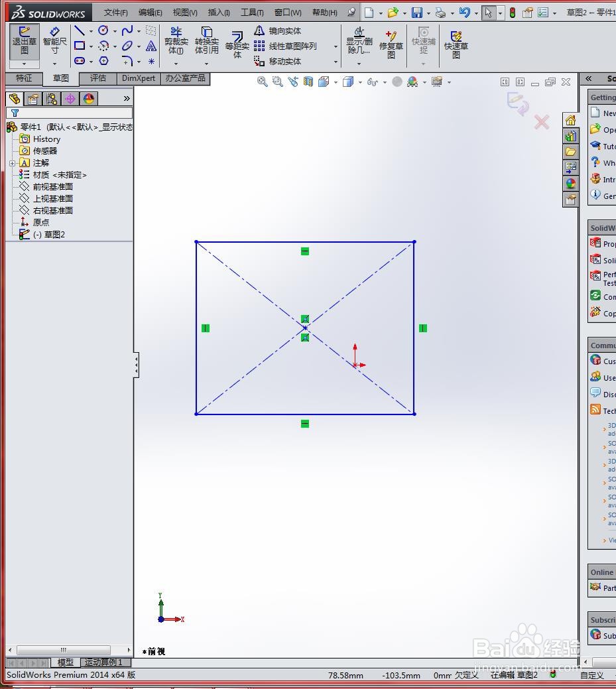
Task: Click the Undo icon in top toolbar
Action: 464,13
